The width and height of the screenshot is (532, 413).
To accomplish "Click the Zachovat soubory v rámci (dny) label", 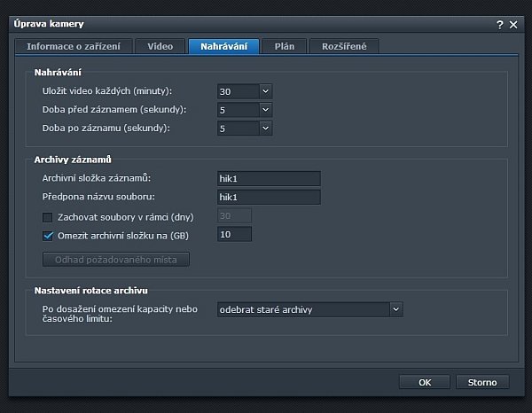I will point(126,217).
